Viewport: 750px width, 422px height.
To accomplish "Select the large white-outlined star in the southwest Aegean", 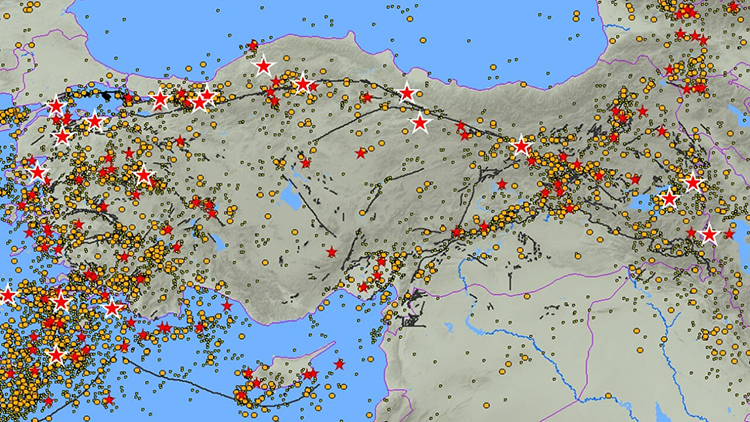I will (57, 355).
